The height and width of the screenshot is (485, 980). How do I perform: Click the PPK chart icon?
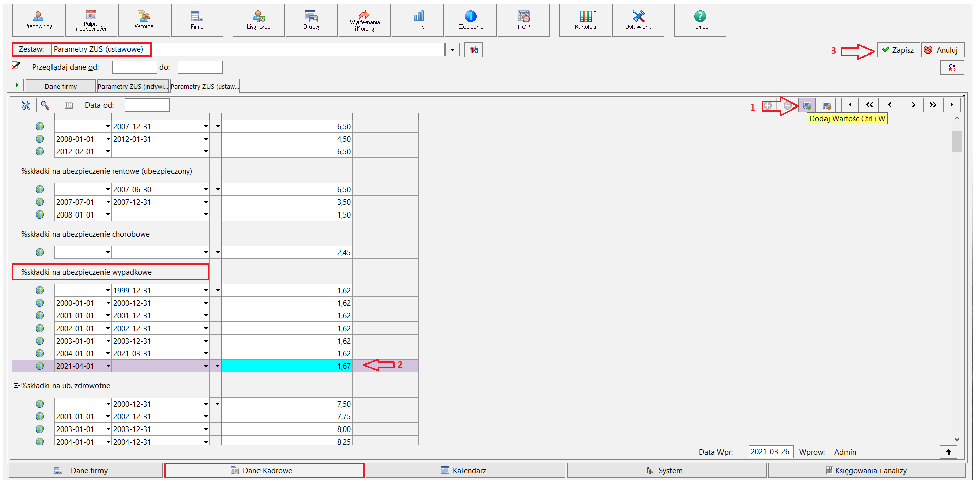[x=419, y=20]
